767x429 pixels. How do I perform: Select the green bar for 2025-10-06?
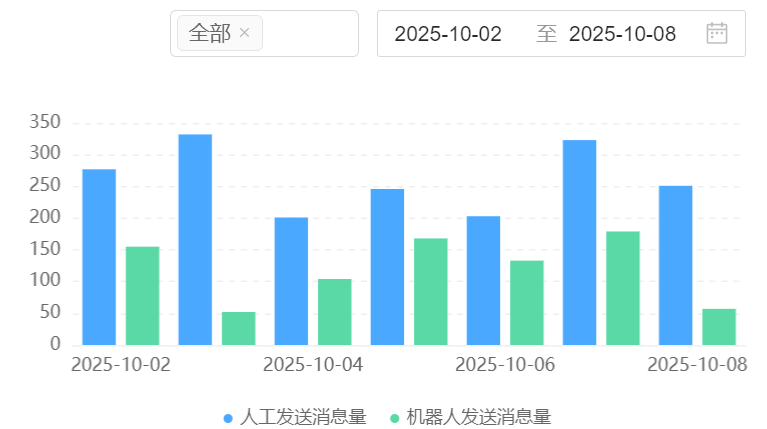click(x=527, y=303)
